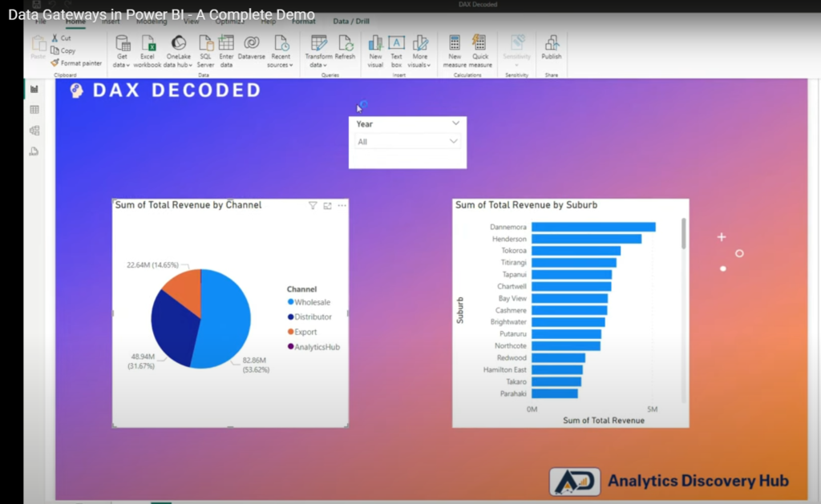Refresh the data model

345,47
